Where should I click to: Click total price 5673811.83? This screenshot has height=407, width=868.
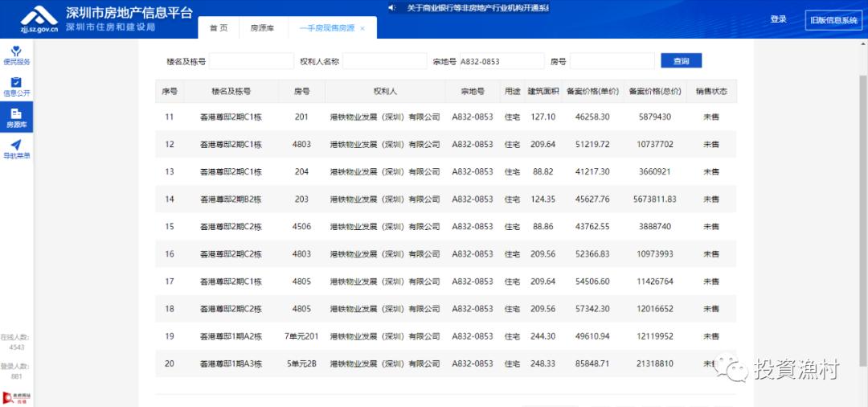[x=655, y=199]
